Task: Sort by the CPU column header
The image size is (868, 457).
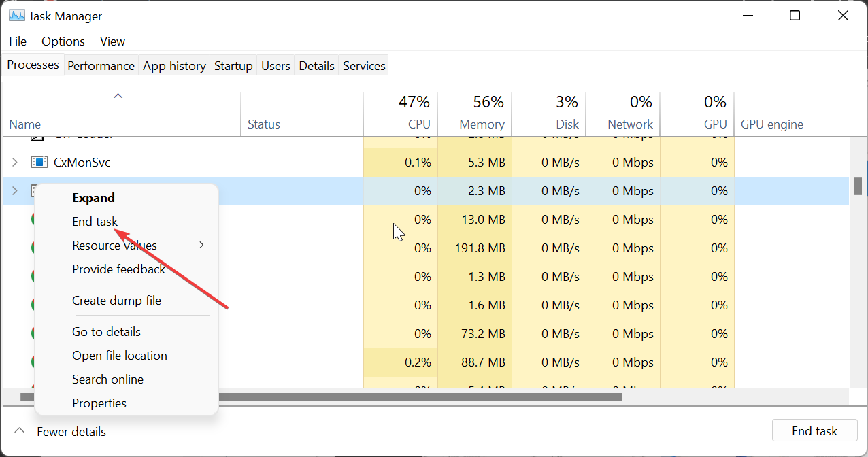Action: point(401,114)
